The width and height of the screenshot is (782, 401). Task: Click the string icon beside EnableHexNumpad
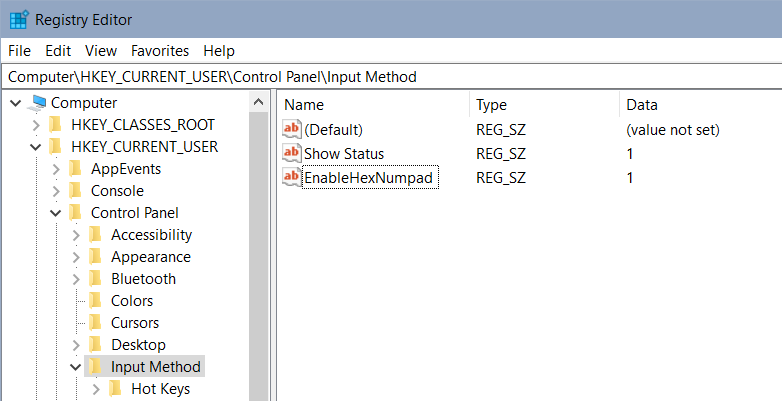pyautogui.click(x=292, y=177)
